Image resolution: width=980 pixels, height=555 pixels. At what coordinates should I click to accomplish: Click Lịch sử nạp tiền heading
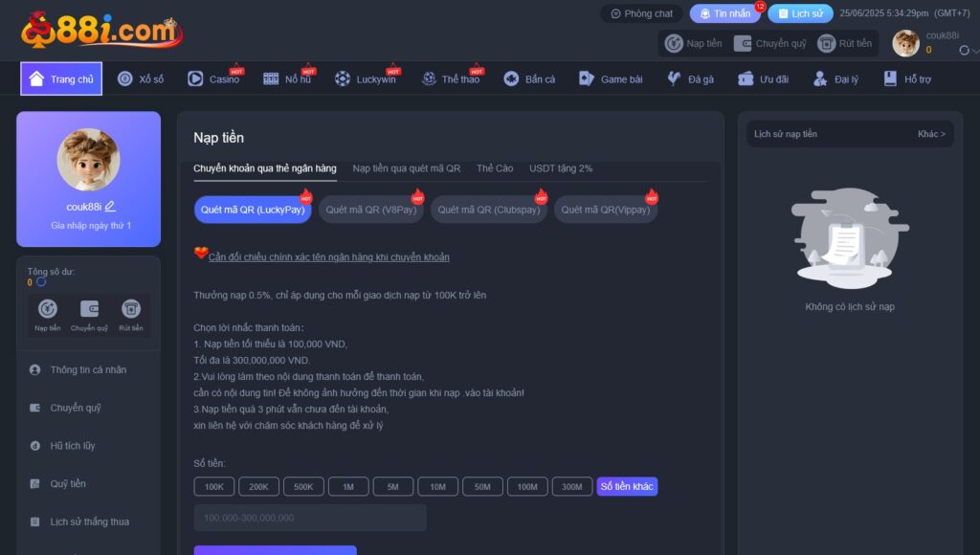[786, 134]
